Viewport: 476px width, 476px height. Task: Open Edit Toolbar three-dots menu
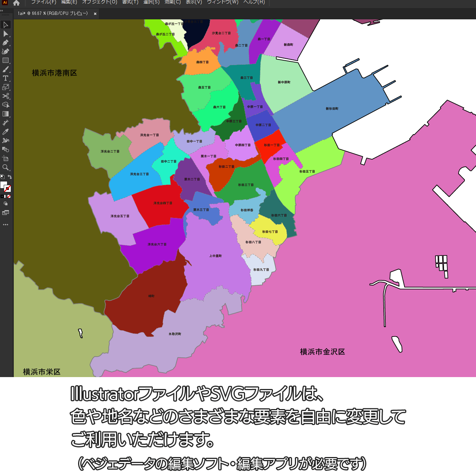[x=6, y=225]
